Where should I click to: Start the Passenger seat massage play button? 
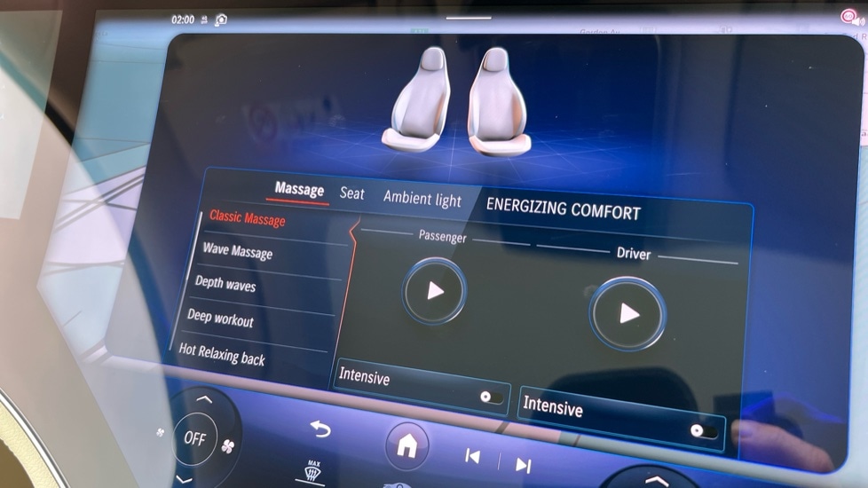tap(435, 291)
